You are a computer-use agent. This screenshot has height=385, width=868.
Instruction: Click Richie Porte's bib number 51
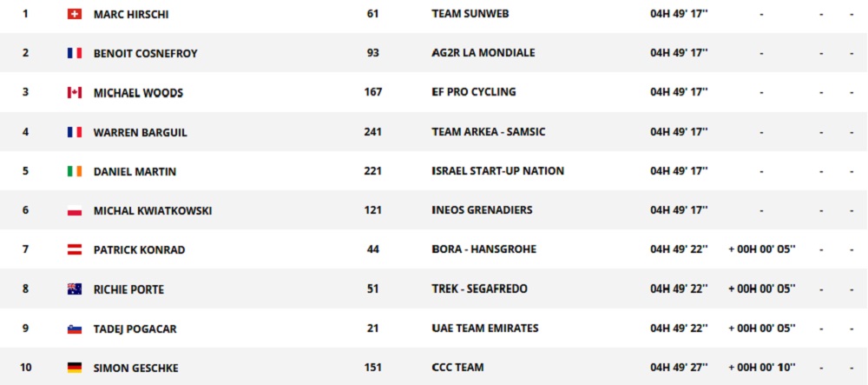pyautogui.click(x=373, y=289)
